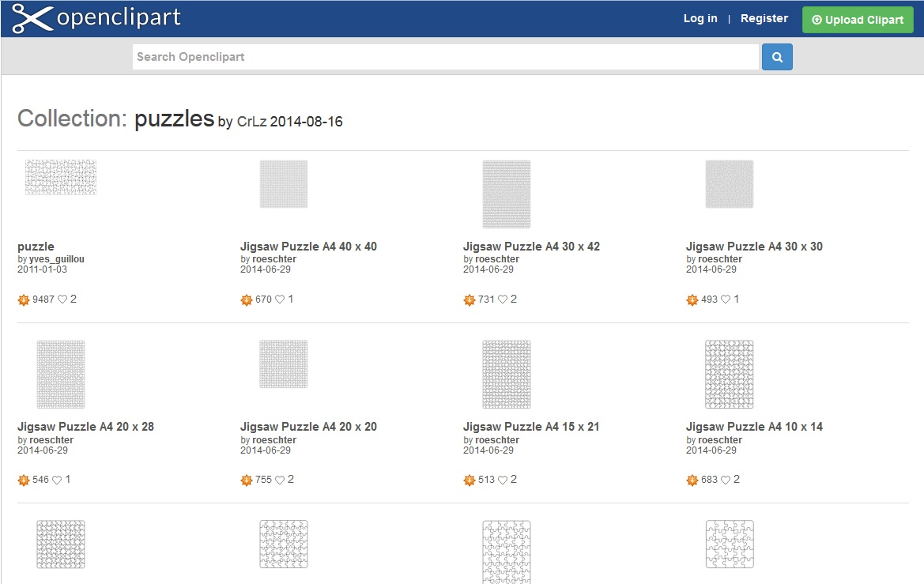Viewport: 924px width, 584px height.
Task: Open Jigsaw Puzzle A4 30 x 42 thumbnail
Action: (x=506, y=194)
